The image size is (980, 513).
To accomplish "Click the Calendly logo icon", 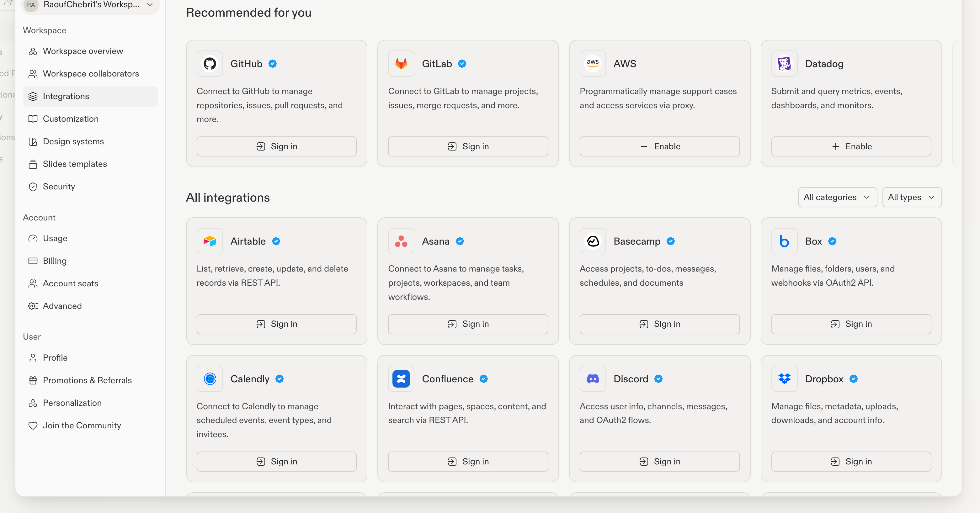I will point(210,379).
